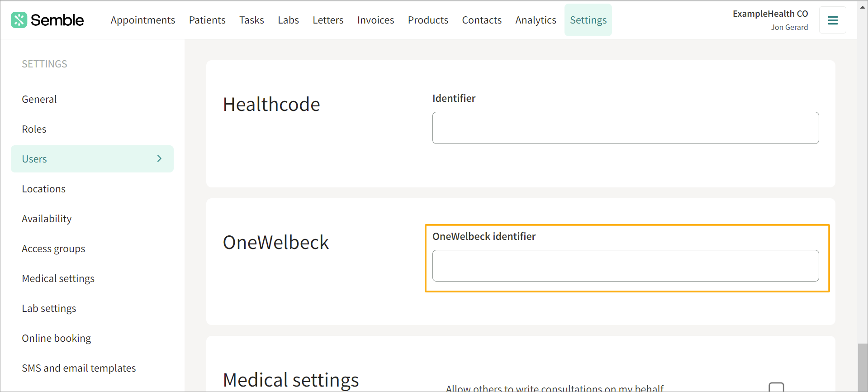Open Online booking settings
Screen dimensions: 868x392
tap(57, 338)
